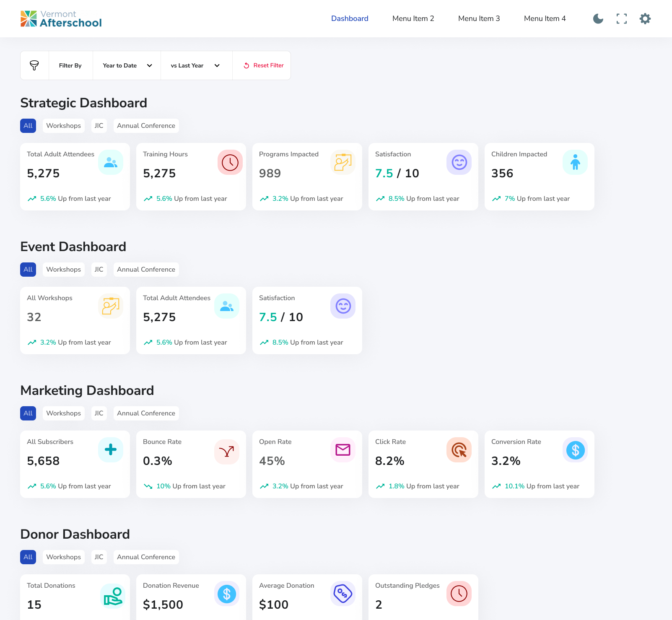This screenshot has height=620, width=672.
Task: Select Annual Conference under Strategic Dashboard
Action: (146, 126)
